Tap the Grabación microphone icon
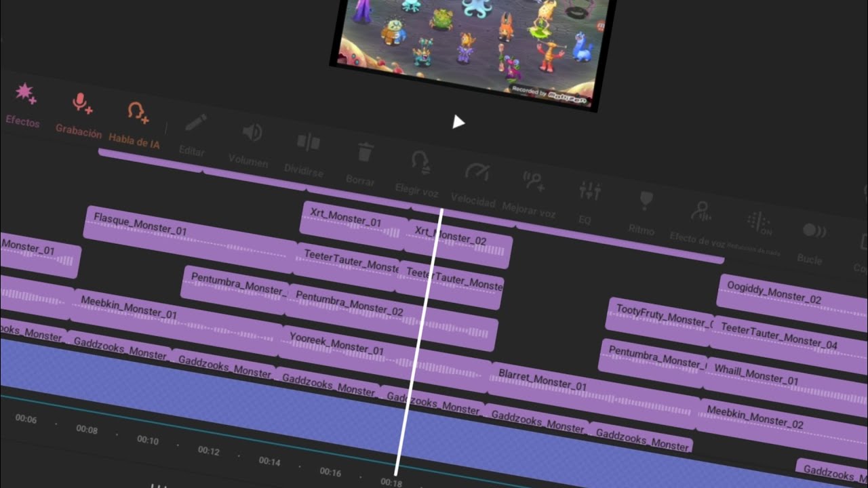 click(x=81, y=103)
